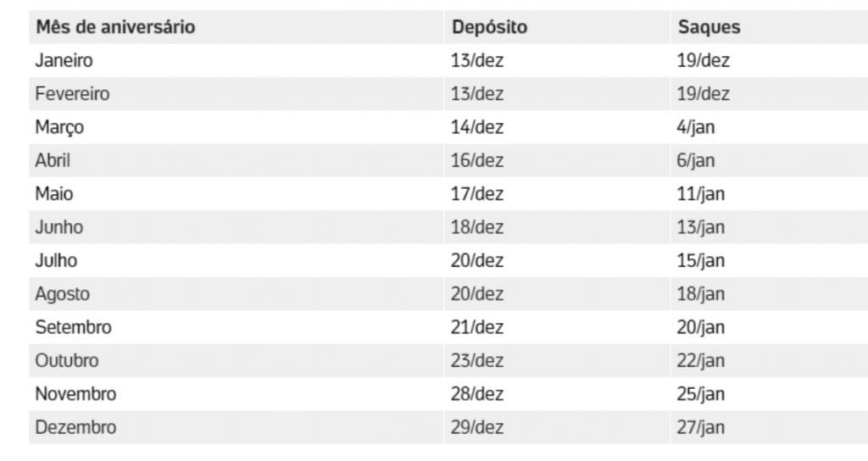Click the Dezembro deposit date 29/dez
The width and height of the screenshot is (868, 461).
(477, 427)
